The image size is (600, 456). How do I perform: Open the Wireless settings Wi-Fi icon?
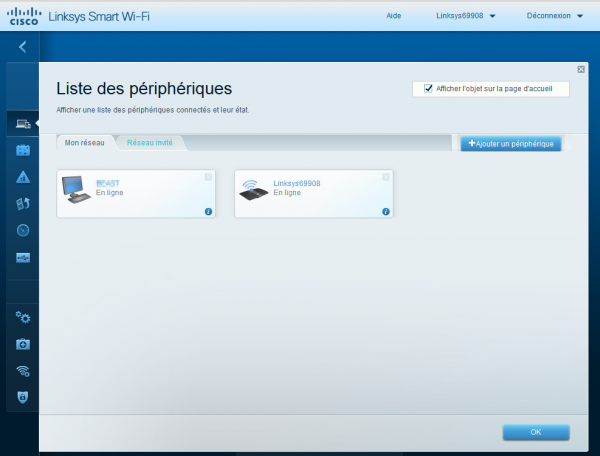[x=22, y=371]
